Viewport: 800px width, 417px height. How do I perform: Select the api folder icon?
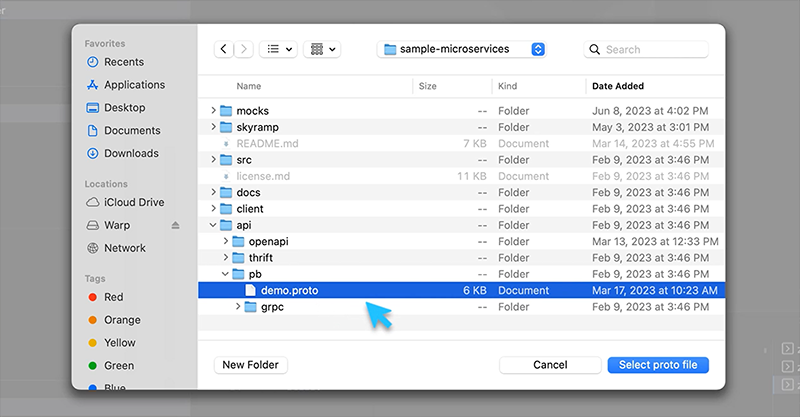click(x=226, y=225)
